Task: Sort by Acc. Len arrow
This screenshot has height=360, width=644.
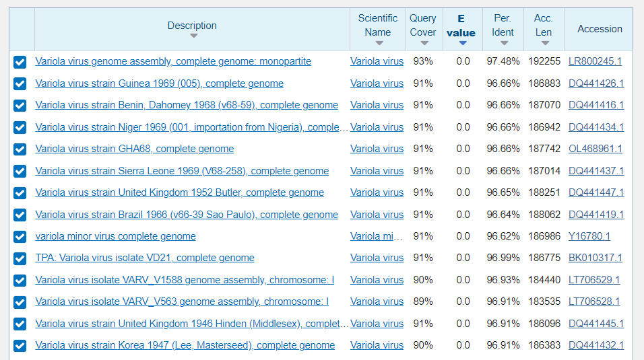Action: click(544, 43)
